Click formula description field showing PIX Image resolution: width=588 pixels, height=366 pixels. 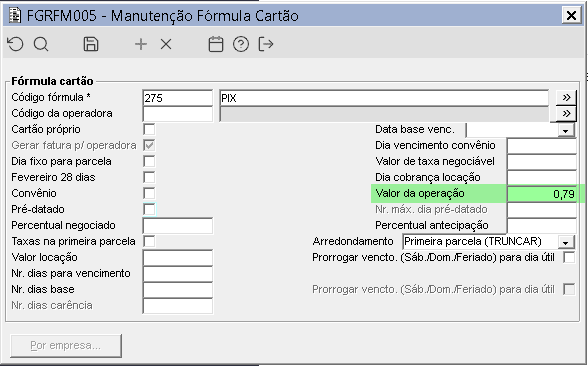click(x=384, y=98)
